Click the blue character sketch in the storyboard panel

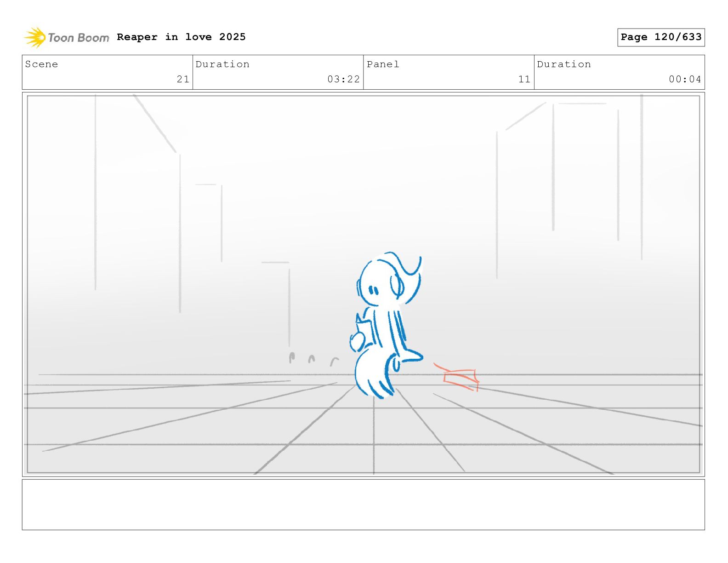[x=386, y=325]
